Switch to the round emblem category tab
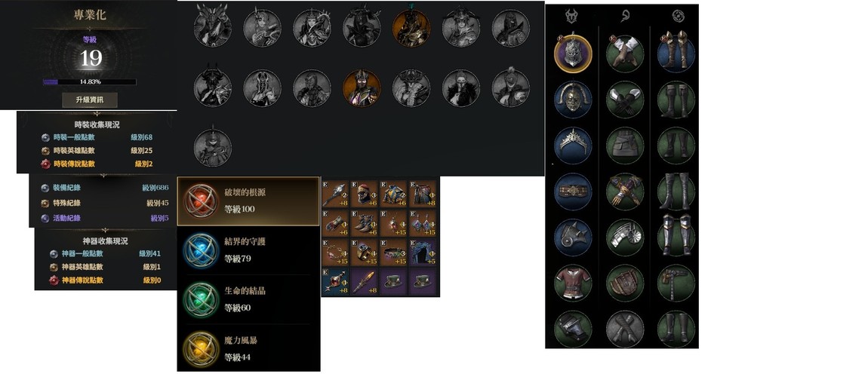Screen dimensions: 868x383 [676, 16]
